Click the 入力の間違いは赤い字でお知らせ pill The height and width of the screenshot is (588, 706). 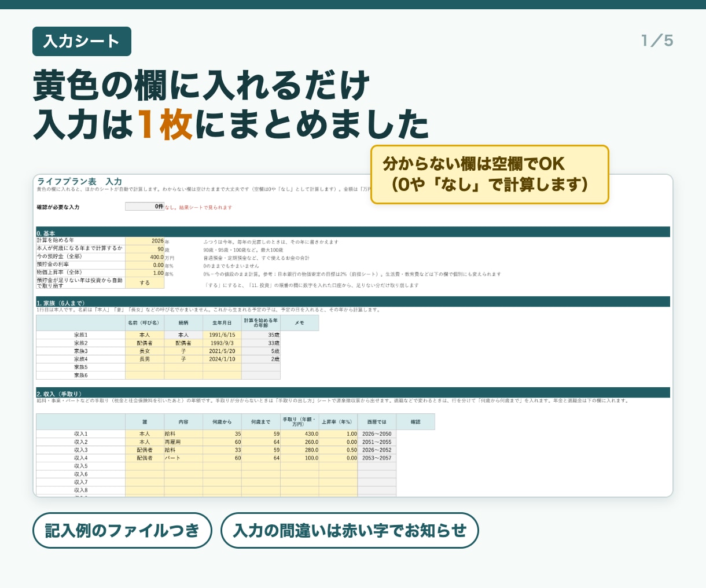point(350,530)
